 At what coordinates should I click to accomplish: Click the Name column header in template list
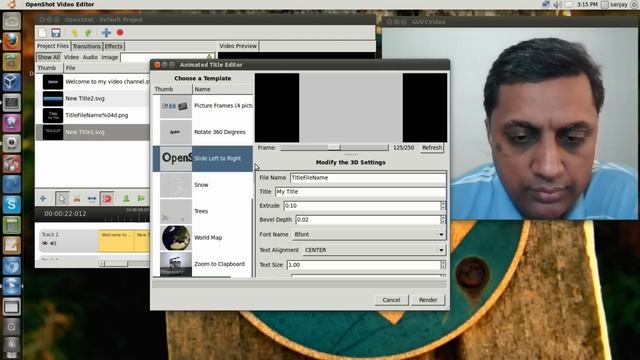(x=222, y=89)
